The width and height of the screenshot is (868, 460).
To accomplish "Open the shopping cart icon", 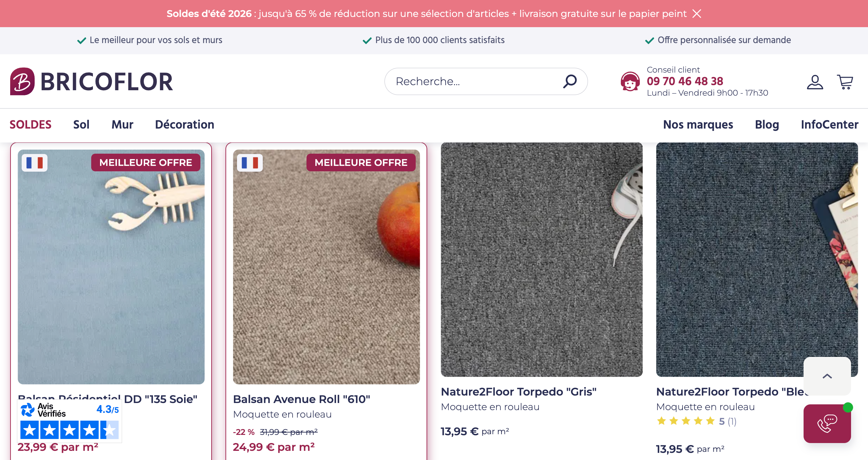I will [845, 82].
